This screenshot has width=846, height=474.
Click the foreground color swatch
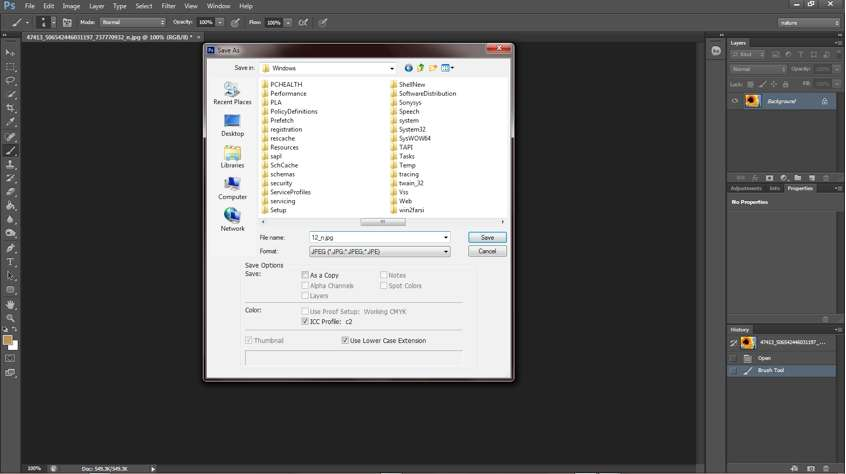point(7,340)
